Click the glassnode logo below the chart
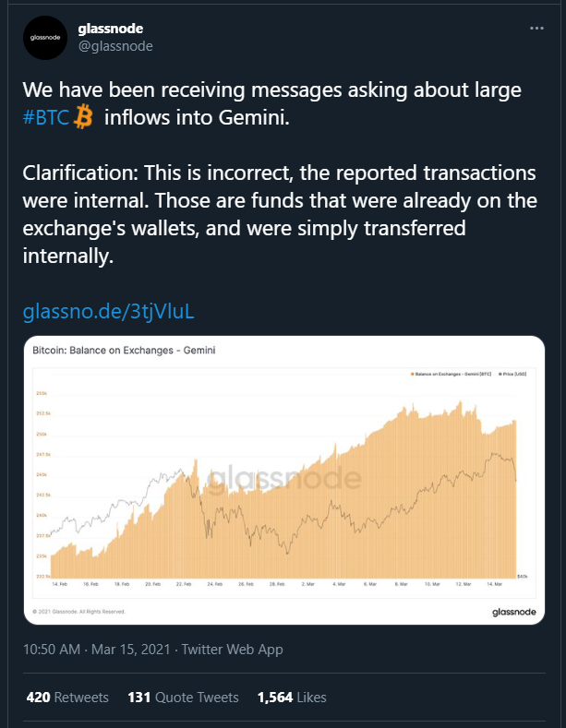 tap(514, 612)
